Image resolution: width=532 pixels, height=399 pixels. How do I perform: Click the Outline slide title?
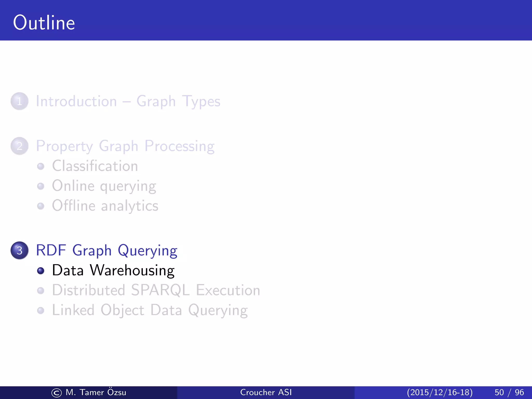pyautogui.click(x=44, y=23)
